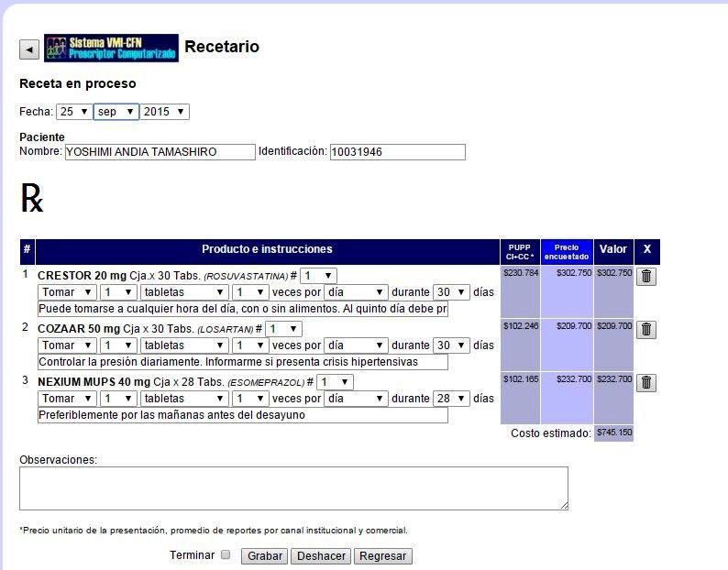
Task: Open the día frequency dropdown for NEXIUM
Action: [x=356, y=399]
